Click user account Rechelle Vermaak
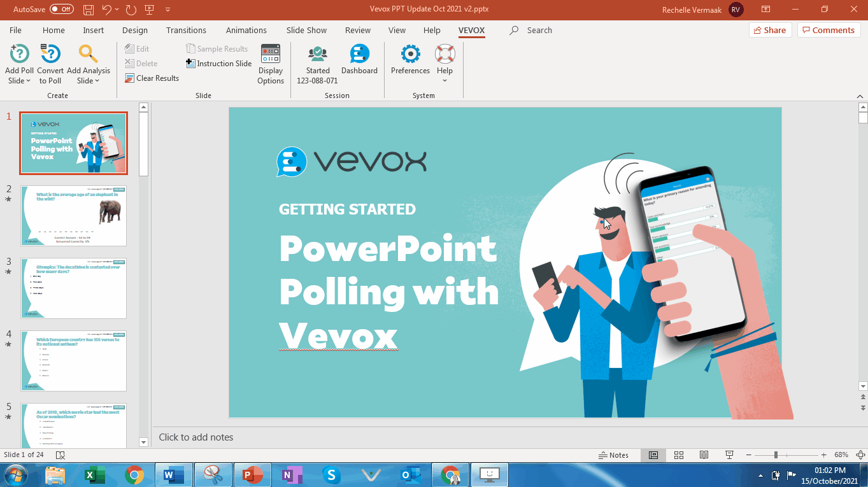 click(x=702, y=10)
